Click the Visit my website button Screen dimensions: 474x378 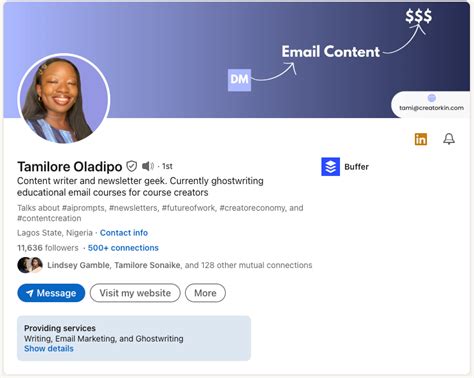click(135, 293)
